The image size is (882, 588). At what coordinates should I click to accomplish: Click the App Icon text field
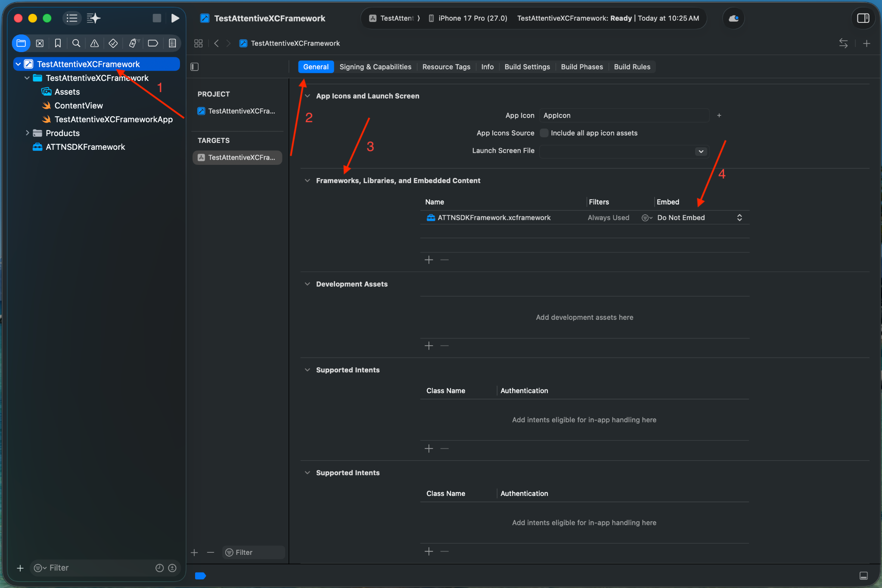(624, 115)
